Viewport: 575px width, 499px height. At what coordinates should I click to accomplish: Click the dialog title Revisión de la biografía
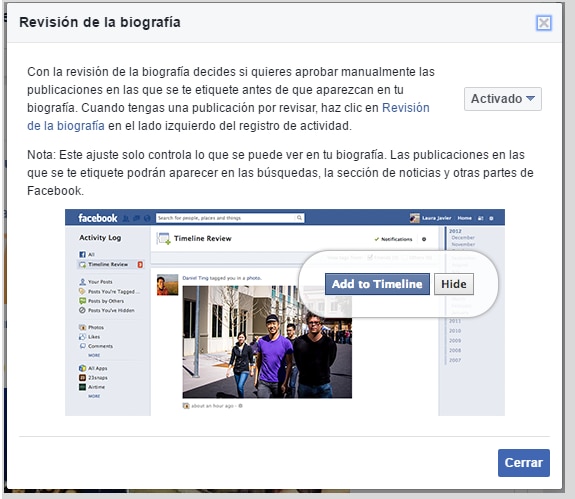click(100, 22)
